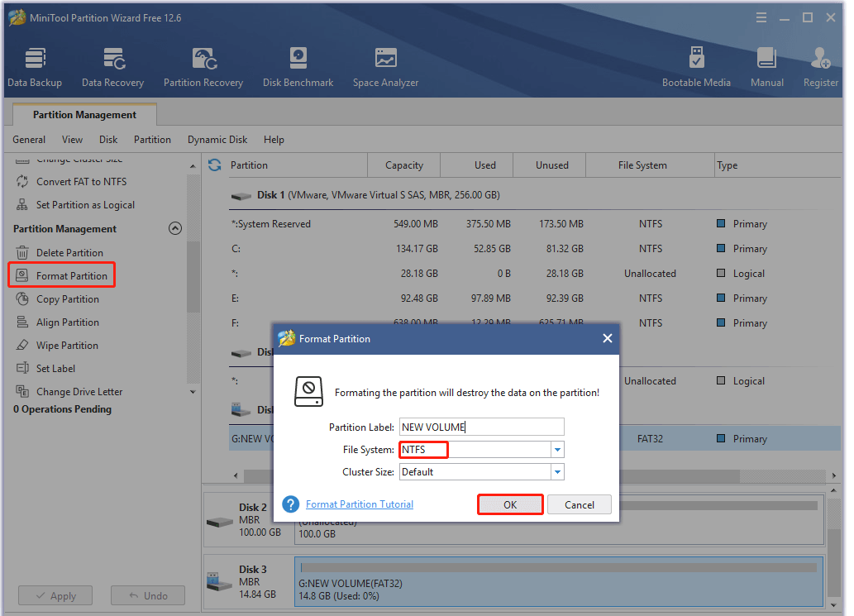Click the Disk 1 drive icon in partition list
The width and height of the screenshot is (854, 616).
(x=241, y=195)
